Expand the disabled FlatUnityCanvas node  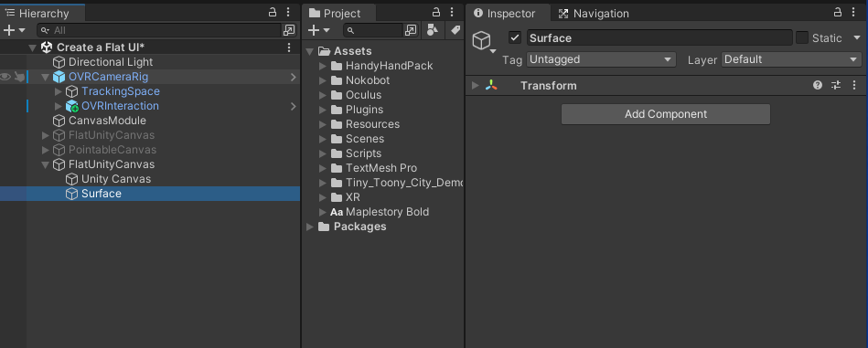tap(46, 135)
